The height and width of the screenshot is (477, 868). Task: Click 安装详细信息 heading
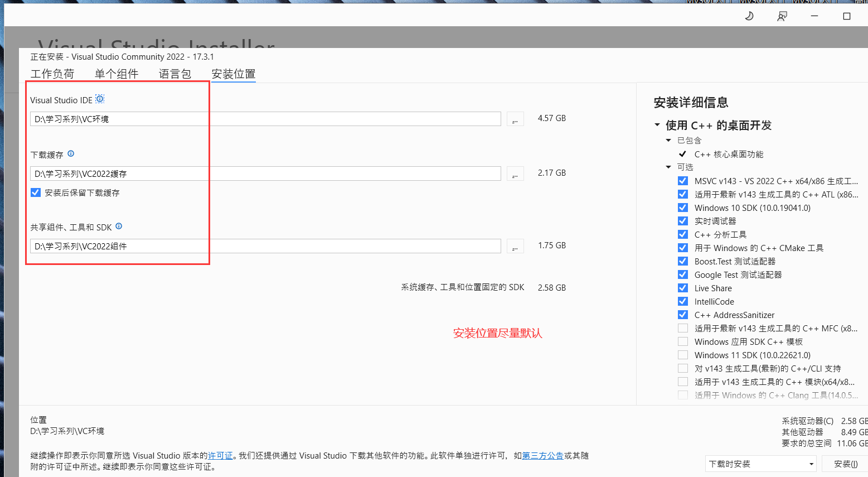tap(691, 102)
